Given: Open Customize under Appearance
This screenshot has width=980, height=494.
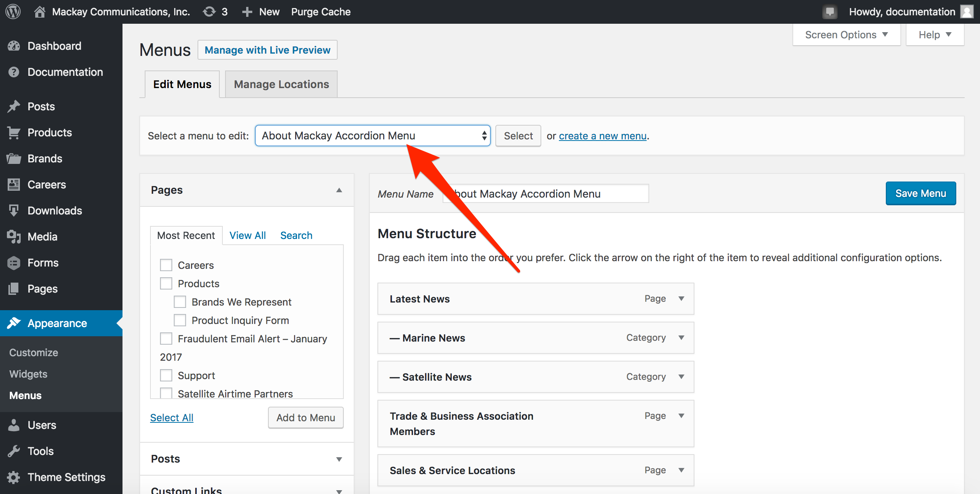Looking at the screenshot, I should 34,353.
